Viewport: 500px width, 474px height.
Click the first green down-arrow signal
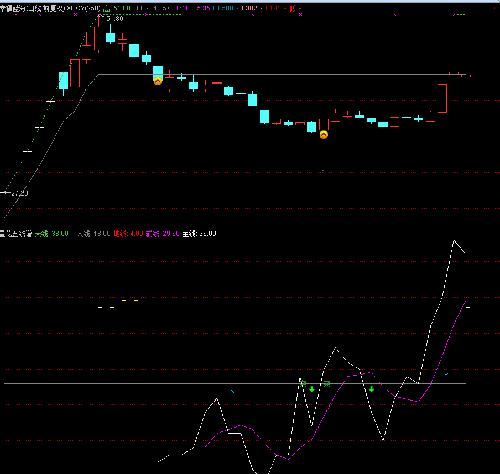coord(312,389)
